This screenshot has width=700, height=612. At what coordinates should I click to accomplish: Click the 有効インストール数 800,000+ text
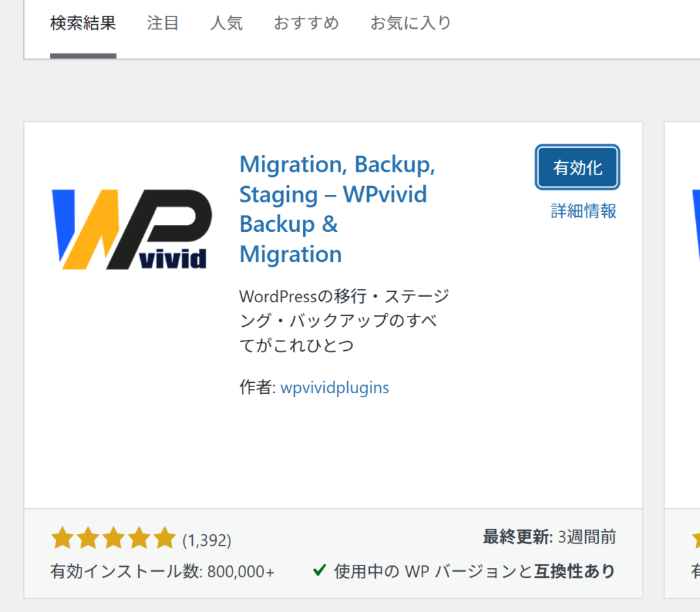pyautogui.click(x=163, y=572)
